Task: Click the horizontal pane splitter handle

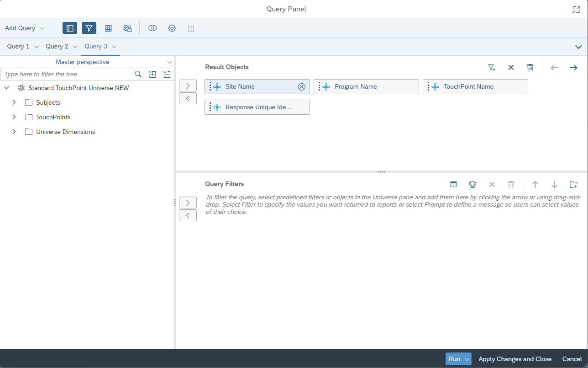Action: (382, 172)
